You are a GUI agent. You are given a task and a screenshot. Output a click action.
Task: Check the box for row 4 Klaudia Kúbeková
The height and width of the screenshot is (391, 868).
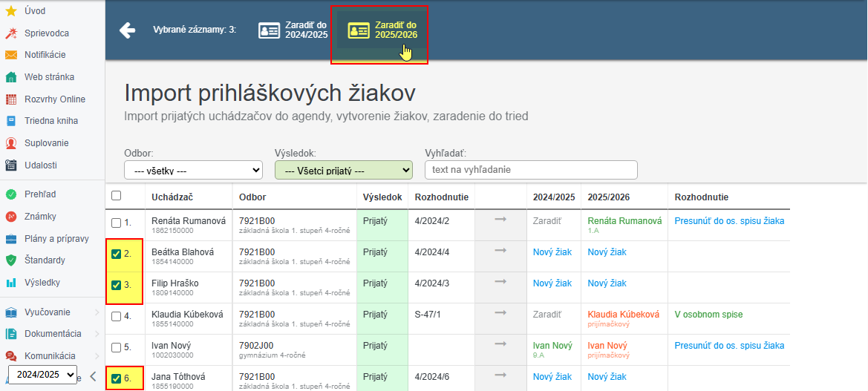pos(116,316)
